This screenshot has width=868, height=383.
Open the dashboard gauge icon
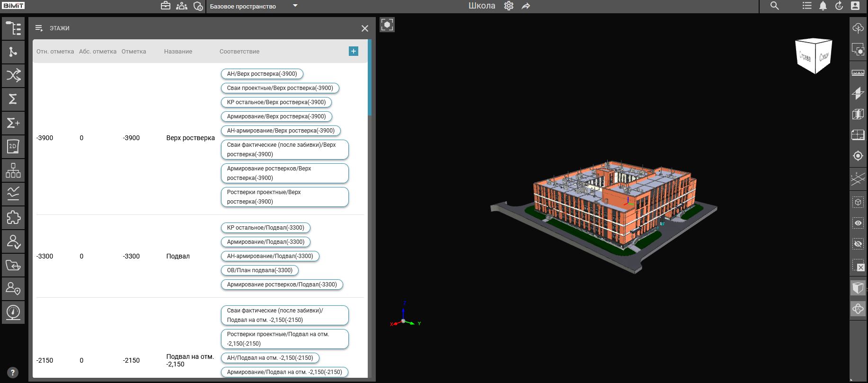13,312
